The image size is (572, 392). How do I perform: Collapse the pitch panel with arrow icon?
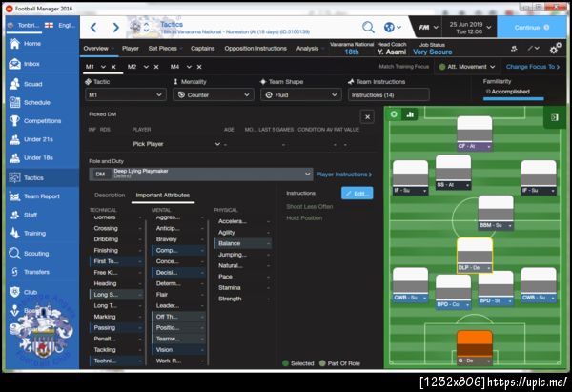[x=555, y=117]
